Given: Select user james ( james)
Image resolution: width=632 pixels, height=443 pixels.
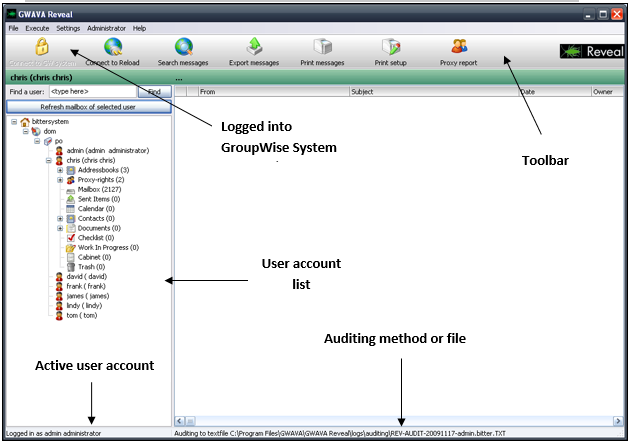Looking at the screenshot, I should point(87,296).
